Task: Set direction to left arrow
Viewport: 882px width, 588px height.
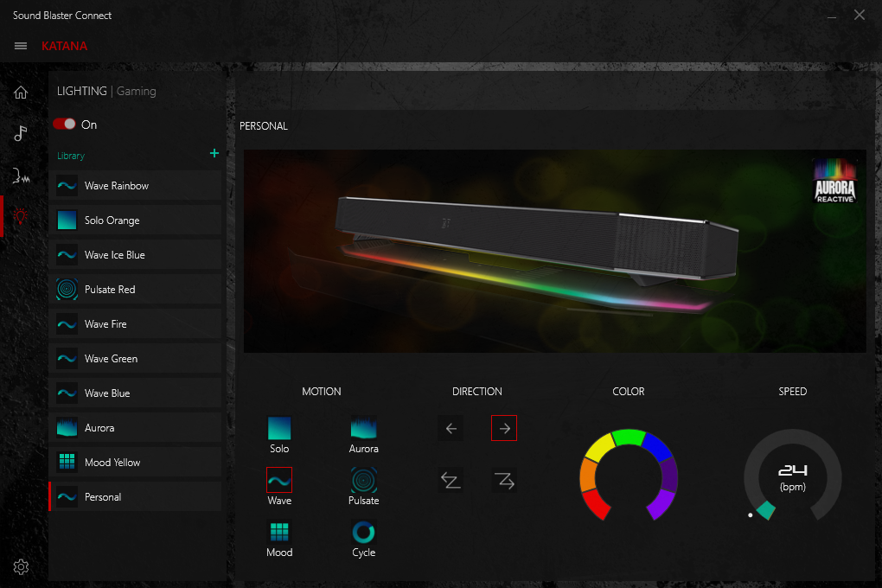Action: pos(451,428)
